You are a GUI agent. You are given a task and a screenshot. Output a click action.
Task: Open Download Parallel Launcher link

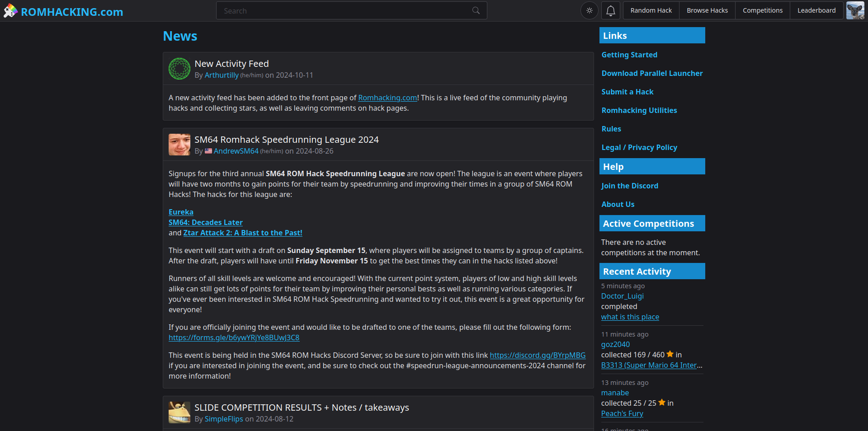pyautogui.click(x=651, y=73)
